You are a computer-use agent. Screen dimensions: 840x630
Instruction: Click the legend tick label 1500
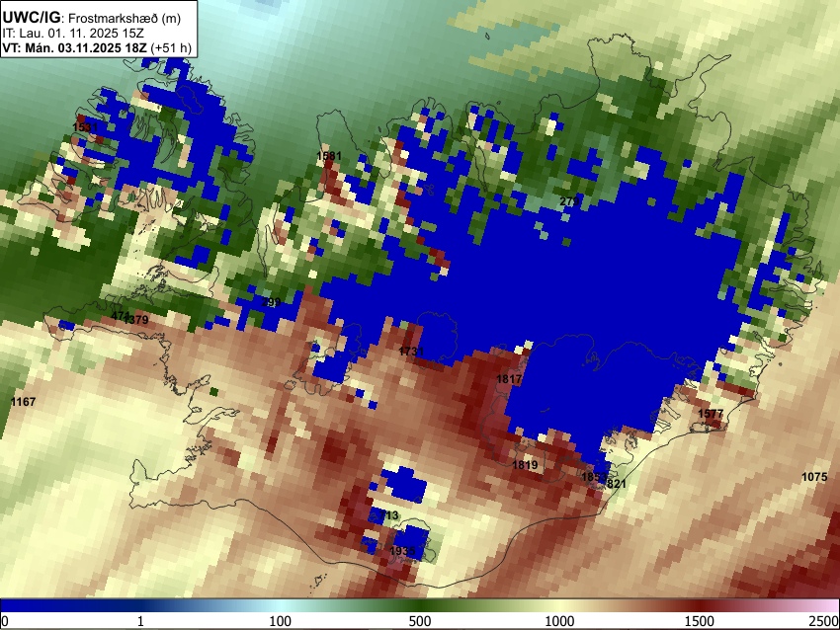[700, 621]
